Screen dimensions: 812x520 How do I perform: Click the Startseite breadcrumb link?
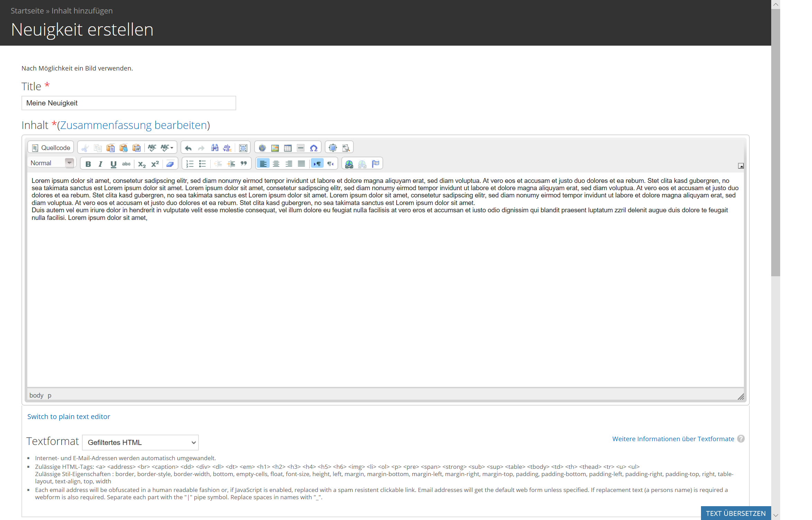tap(27, 11)
